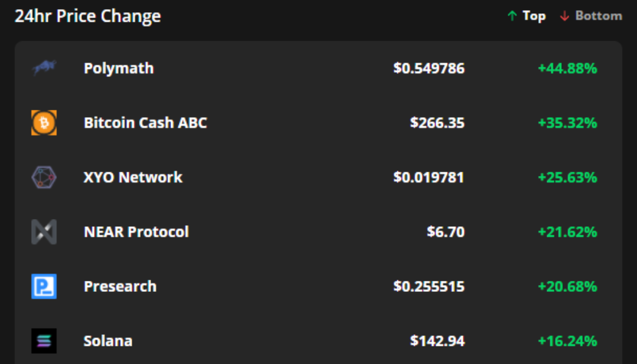Click the NEAR Protocol logo icon
This screenshot has height=364, width=637.
point(44,232)
